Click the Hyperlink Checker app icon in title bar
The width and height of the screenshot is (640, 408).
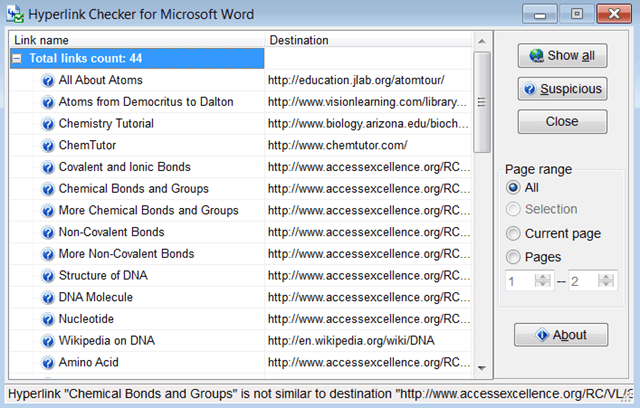[16, 14]
